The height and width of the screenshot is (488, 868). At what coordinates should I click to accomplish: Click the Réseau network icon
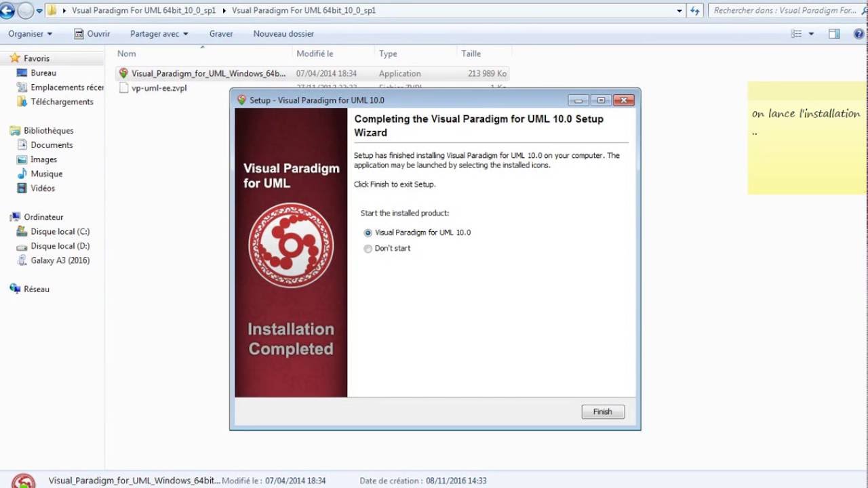click(x=15, y=289)
